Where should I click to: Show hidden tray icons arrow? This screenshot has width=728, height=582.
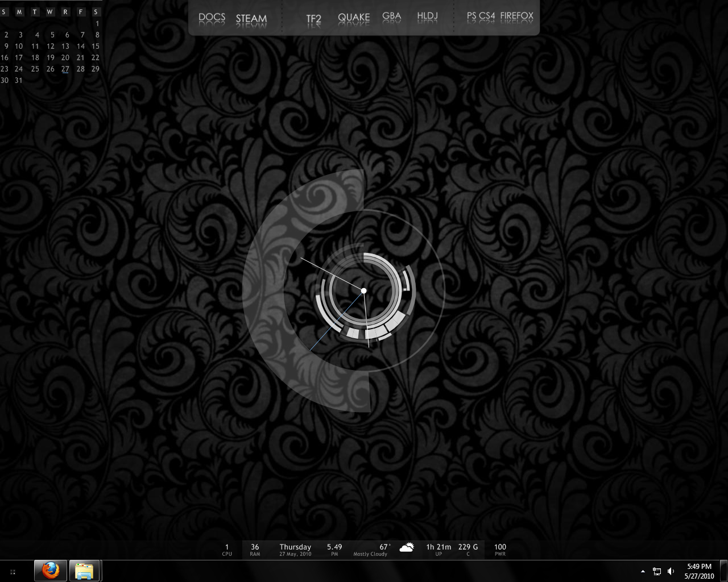click(x=643, y=571)
